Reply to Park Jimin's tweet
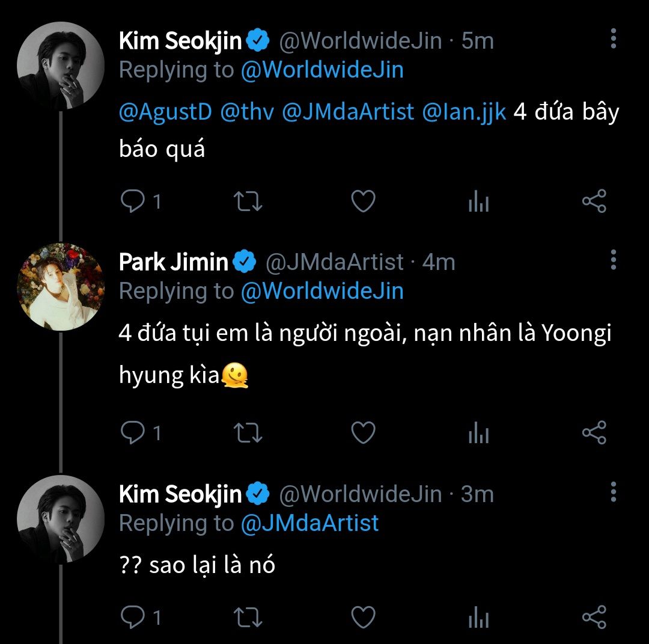The width and height of the screenshot is (649, 644). point(132,433)
